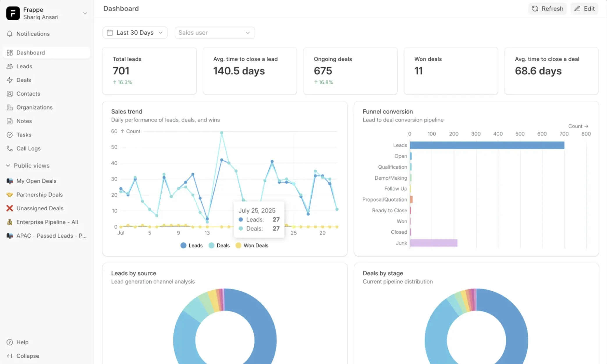Collapse the Public views section
The image size is (607, 364).
tap(28, 165)
